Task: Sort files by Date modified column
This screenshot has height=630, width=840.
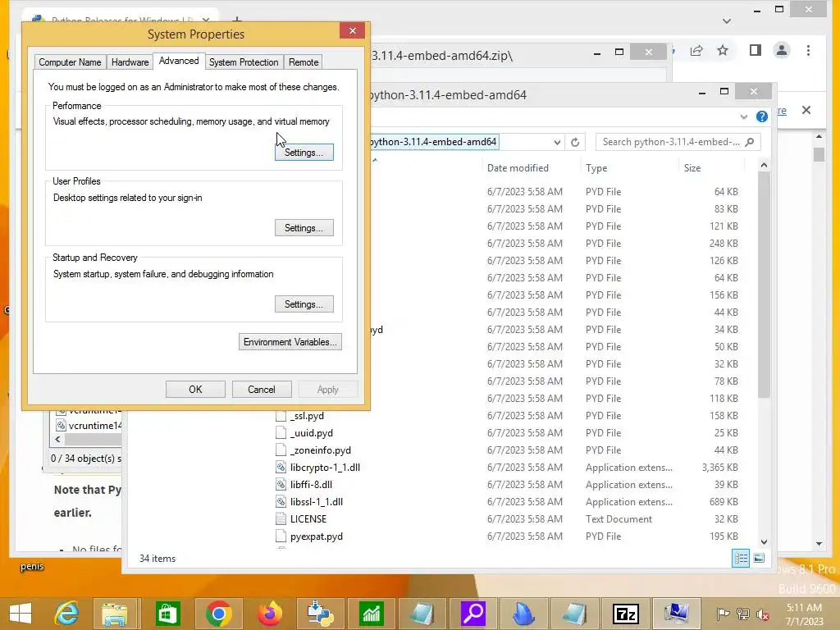Action: point(518,167)
